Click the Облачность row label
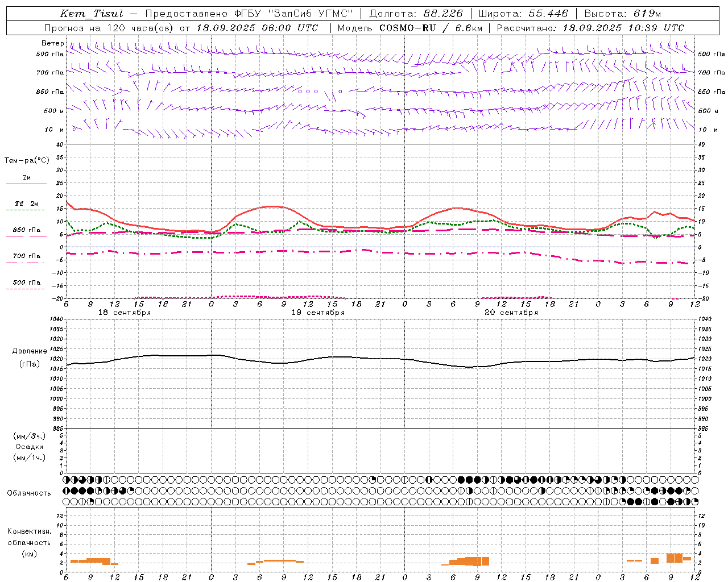The height and width of the screenshot is (582, 728). (29, 493)
